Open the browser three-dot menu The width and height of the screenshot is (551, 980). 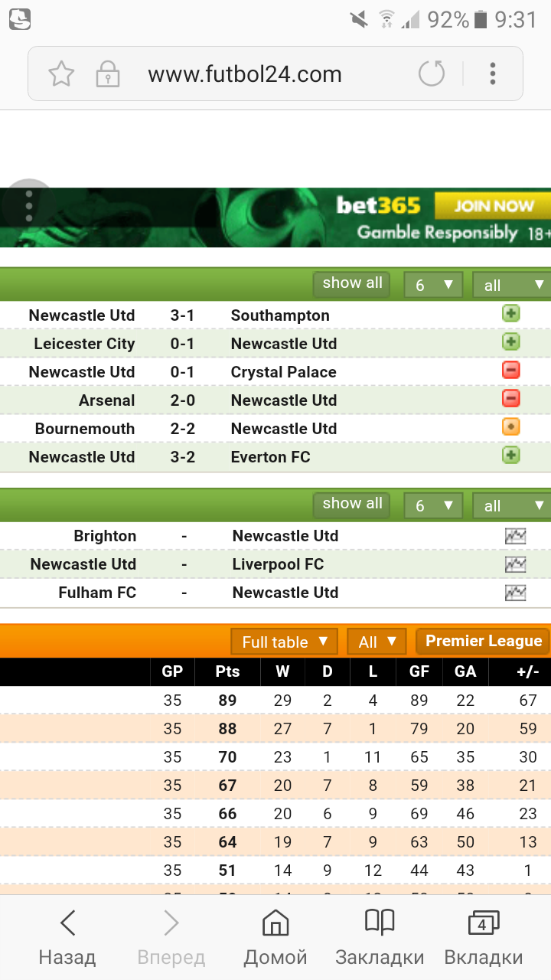(x=493, y=74)
